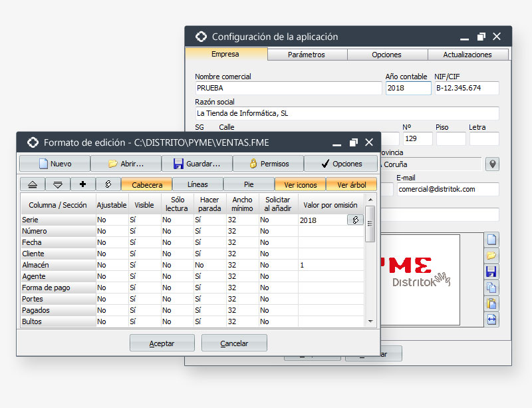The image size is (532, 408).
Task: Paste logo image from clipboard icon
Action: point(492,304)
